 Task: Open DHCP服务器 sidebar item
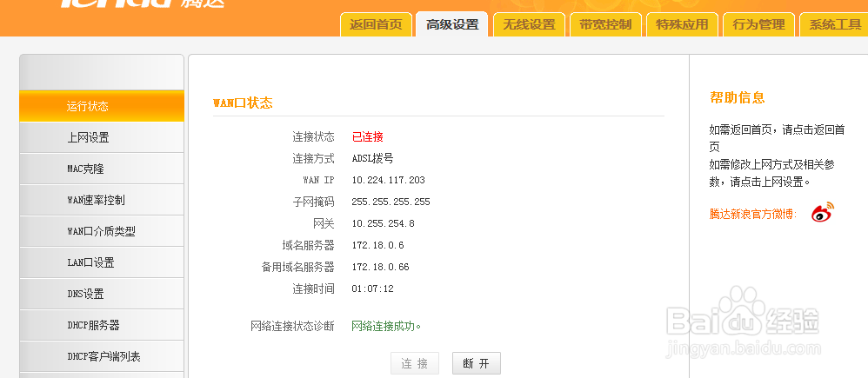pos(102,325)
